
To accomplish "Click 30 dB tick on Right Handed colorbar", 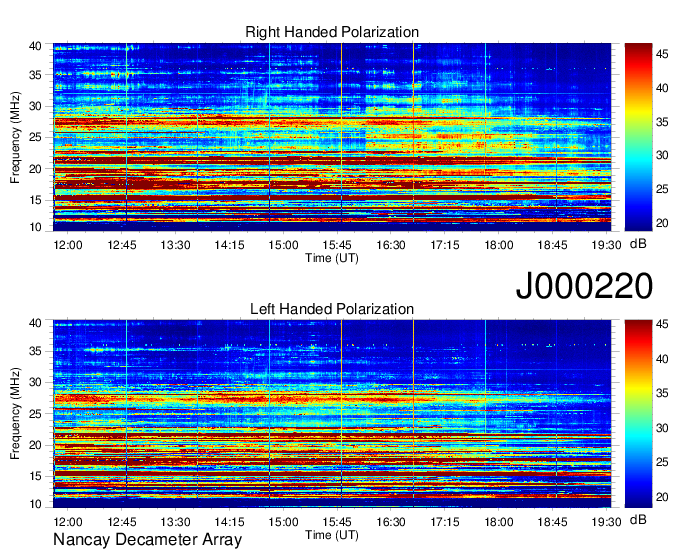I will coord(662,156).
